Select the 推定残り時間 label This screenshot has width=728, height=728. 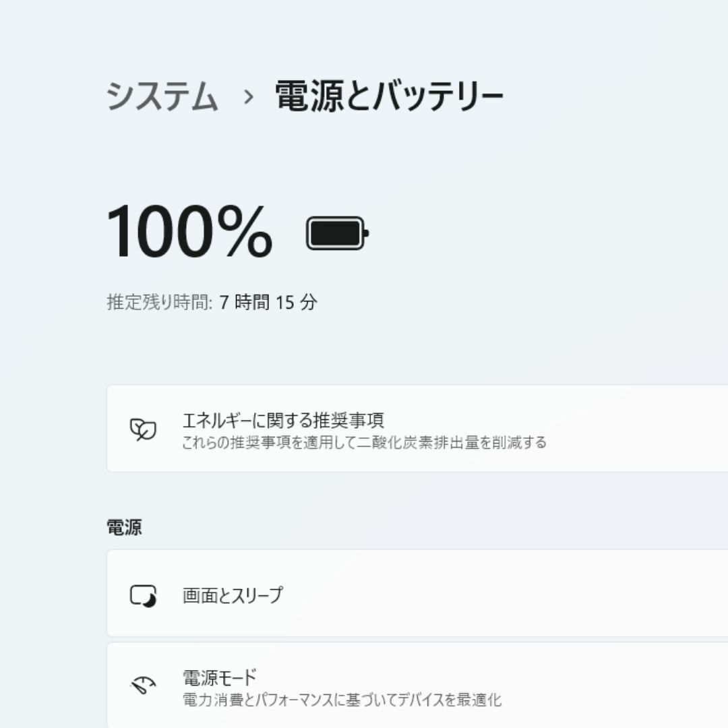(x=159, y=302)
